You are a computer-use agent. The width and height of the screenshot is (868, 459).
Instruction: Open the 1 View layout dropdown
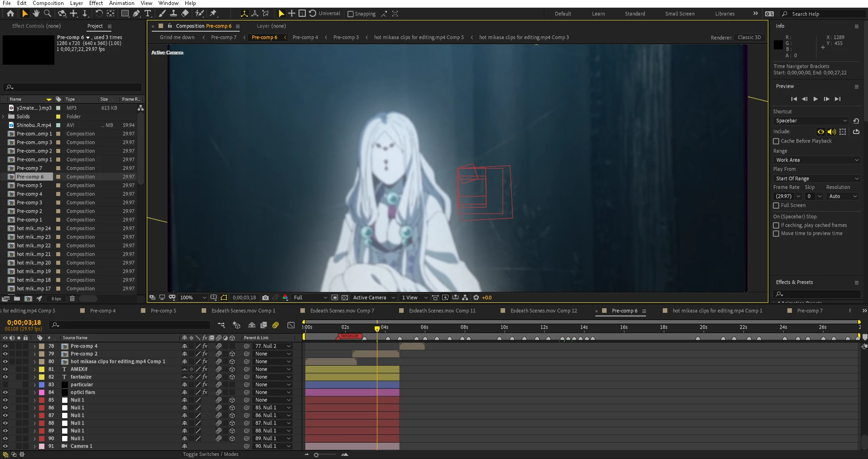point(415,297)
